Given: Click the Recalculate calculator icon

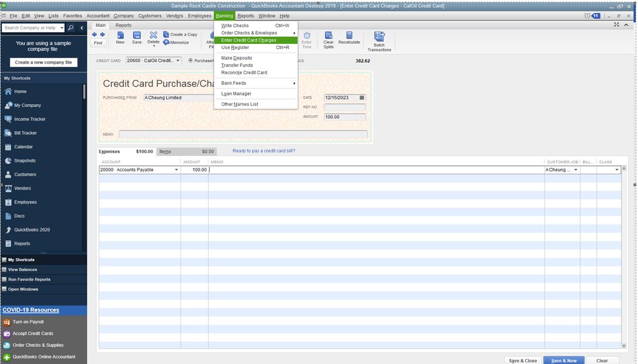Looking at the screenshot, I should pos(349,36).
